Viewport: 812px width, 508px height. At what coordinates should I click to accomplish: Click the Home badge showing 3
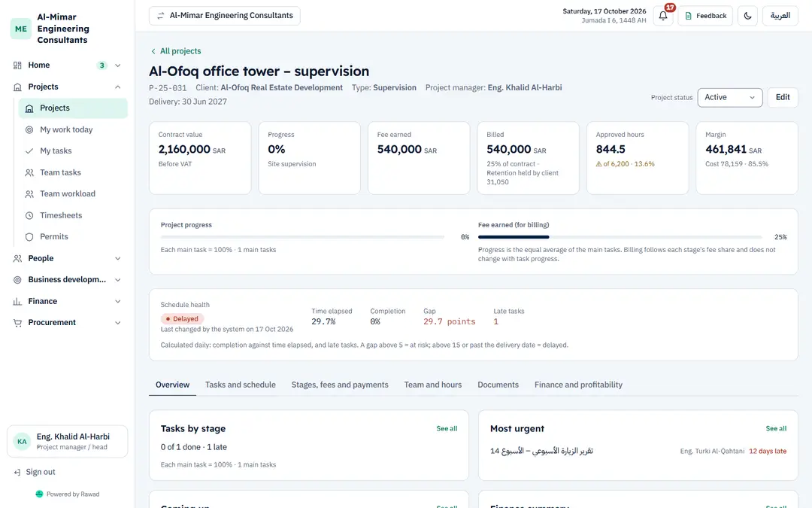(102, 65)
